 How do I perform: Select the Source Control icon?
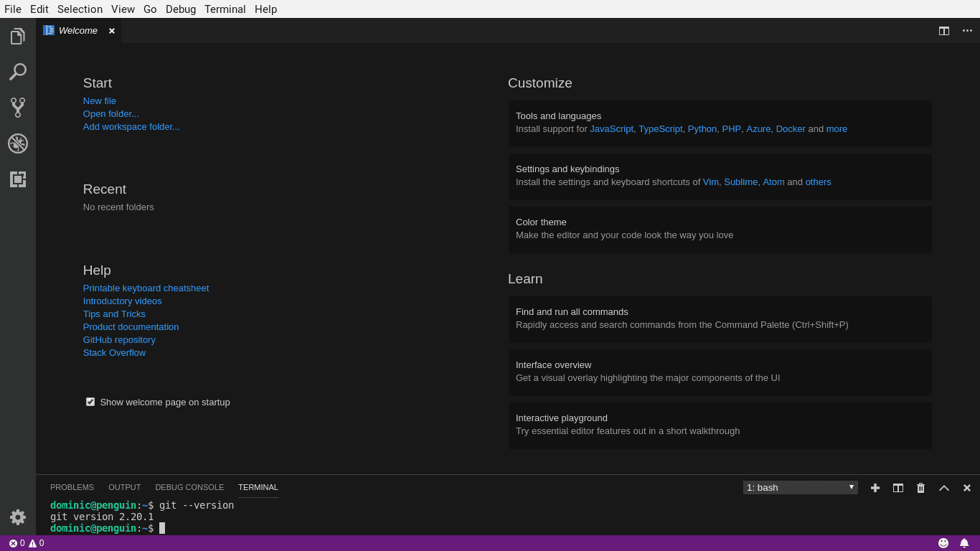[17, 108]
